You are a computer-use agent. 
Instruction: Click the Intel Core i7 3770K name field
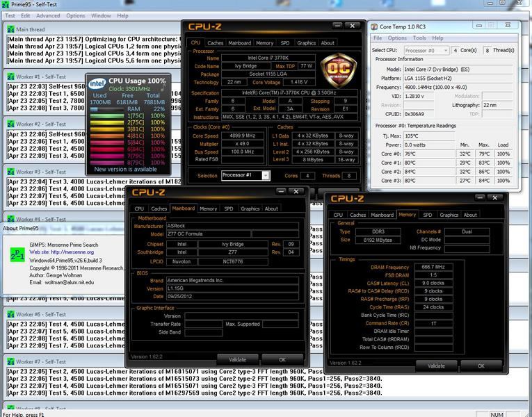coord(268,58)
